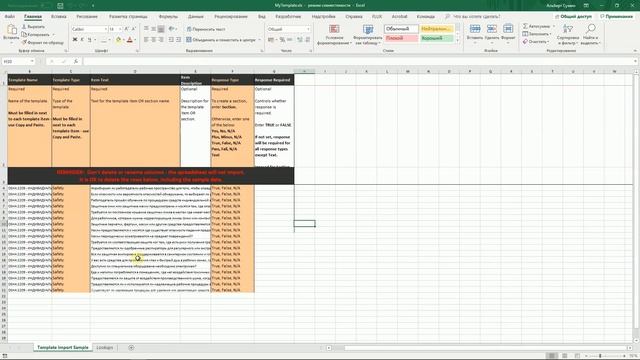
Task: Click the Insert cells (Вставить) icon
Action: [x=475, y=29]
